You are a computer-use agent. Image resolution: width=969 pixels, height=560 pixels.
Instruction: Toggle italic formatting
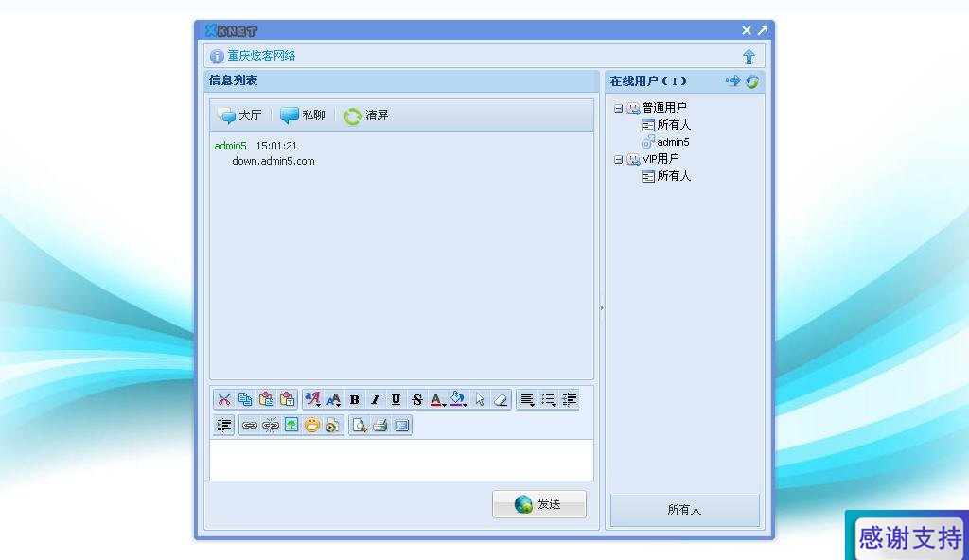(x=375, y=399)
